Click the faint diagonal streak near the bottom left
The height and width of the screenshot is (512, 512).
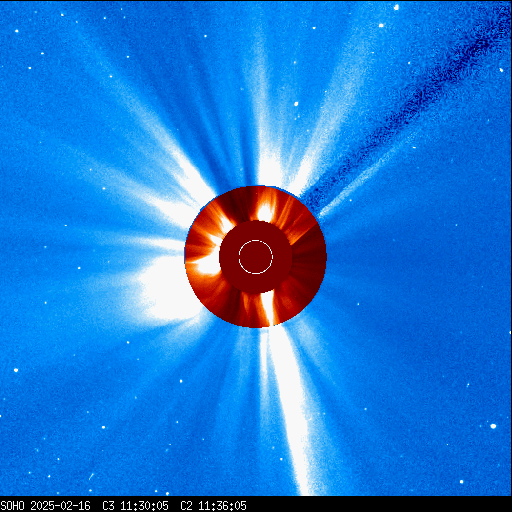91,476
